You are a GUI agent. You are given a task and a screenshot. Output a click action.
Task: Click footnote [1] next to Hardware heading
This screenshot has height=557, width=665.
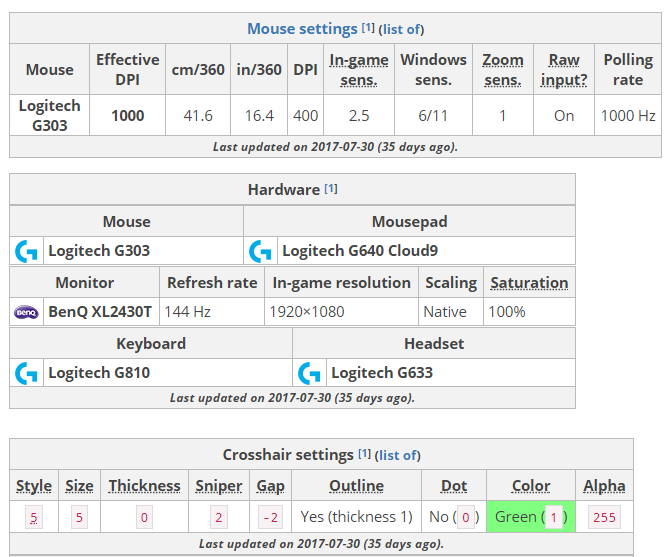pyautogui.click(x=331, y=189)
